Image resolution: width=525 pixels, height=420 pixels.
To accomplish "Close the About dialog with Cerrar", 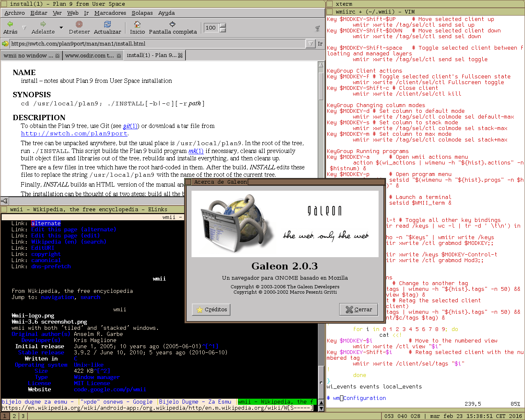I will click(x=359, y=310).
